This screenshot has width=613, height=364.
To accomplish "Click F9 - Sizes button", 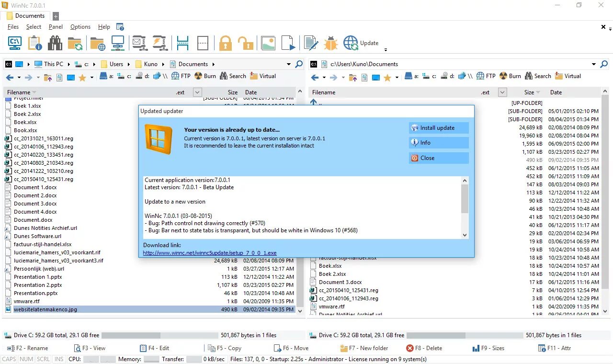I will (488, 348).
